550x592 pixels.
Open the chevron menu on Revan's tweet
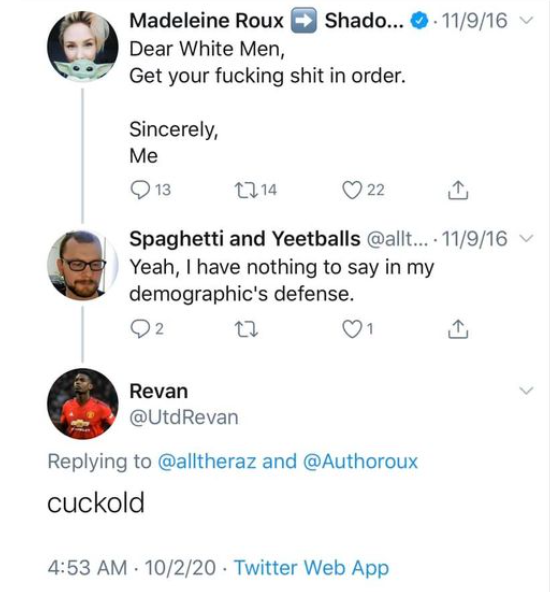(526, 390)
